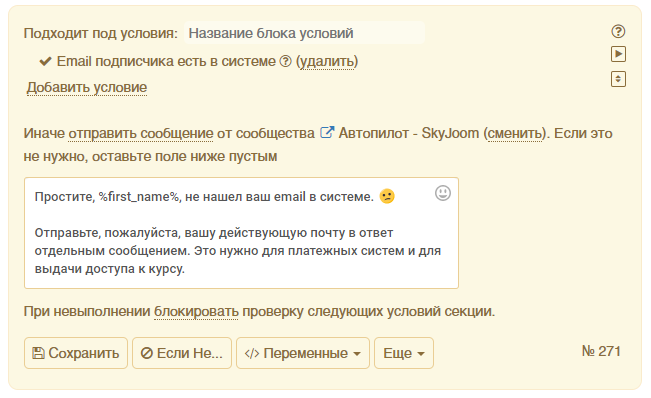Click the отправить сообщение link
The height and width of the screenshot is (398, 651).
(x=141, y=133)
